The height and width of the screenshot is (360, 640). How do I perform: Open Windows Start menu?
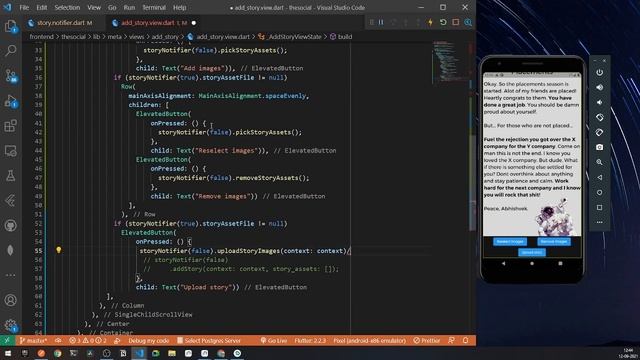[x=8, y=353]
